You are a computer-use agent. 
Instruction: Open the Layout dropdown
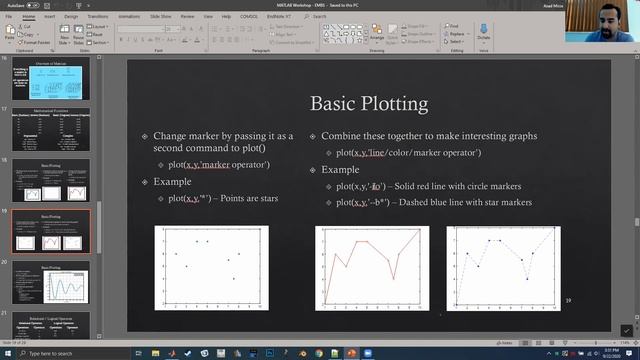(x=98, y=26)
